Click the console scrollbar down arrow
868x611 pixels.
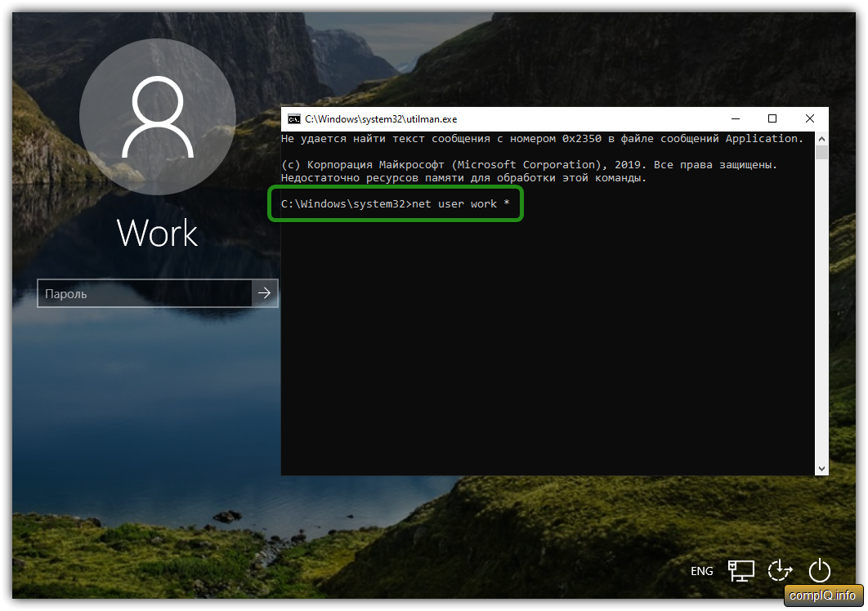tap(821, 468)
